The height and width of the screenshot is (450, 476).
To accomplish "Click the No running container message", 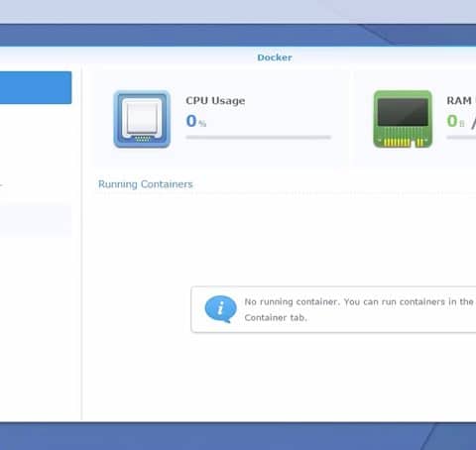I will click(359, 309).
